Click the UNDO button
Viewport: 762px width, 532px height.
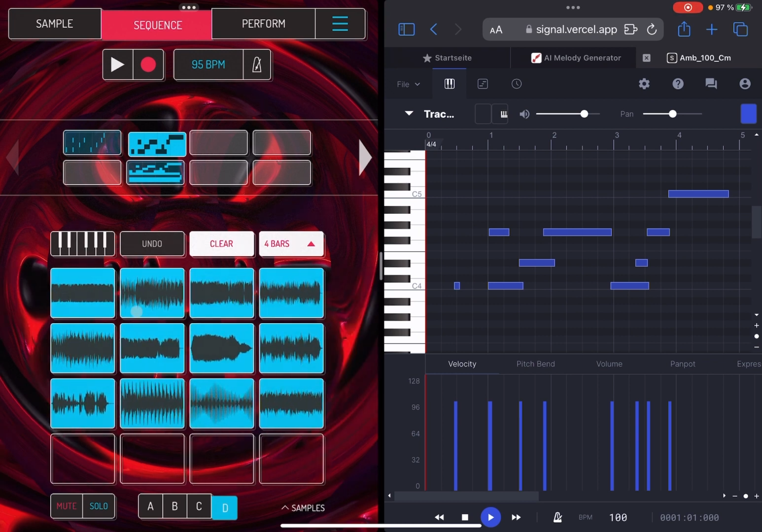(152, 244)
